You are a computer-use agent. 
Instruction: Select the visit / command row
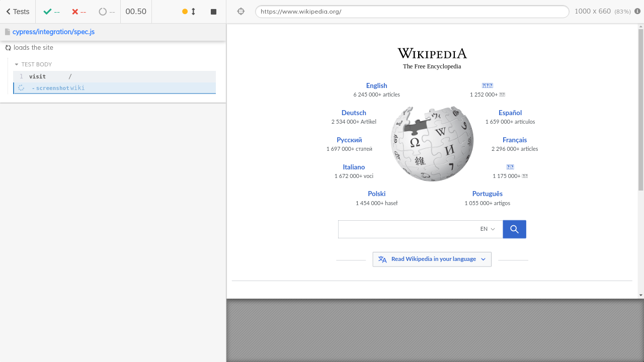coord(114,76)
